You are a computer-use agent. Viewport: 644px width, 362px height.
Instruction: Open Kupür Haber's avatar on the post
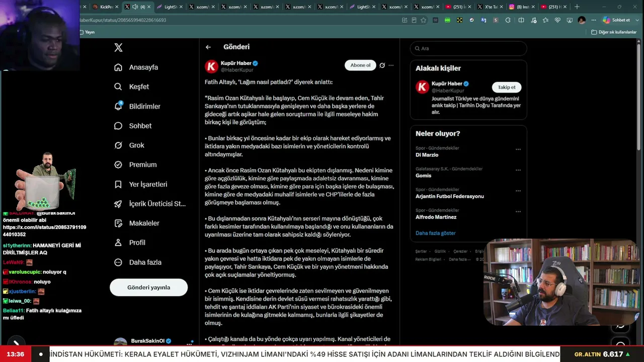tap(211, 66)
